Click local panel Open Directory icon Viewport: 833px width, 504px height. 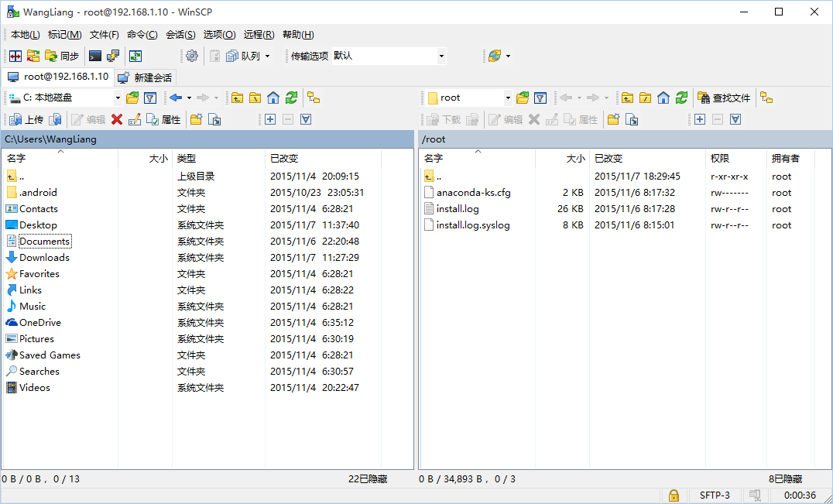(132, 98)
